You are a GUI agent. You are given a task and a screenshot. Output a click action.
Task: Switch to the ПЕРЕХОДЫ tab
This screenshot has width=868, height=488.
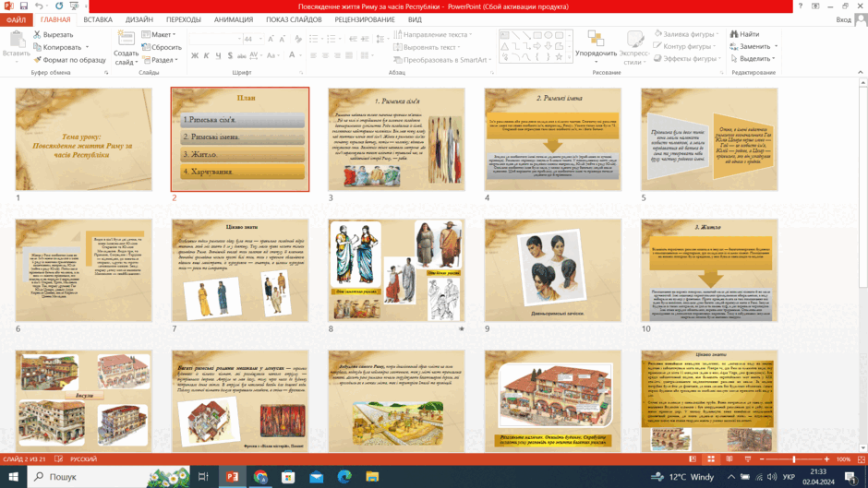183,19
